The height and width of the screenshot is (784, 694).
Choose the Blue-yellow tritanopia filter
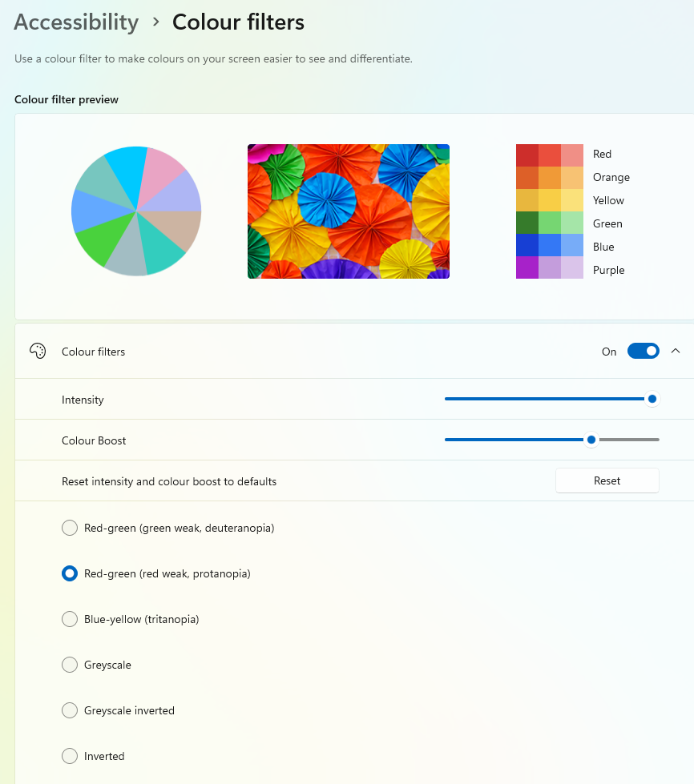[x=70, y=619]
